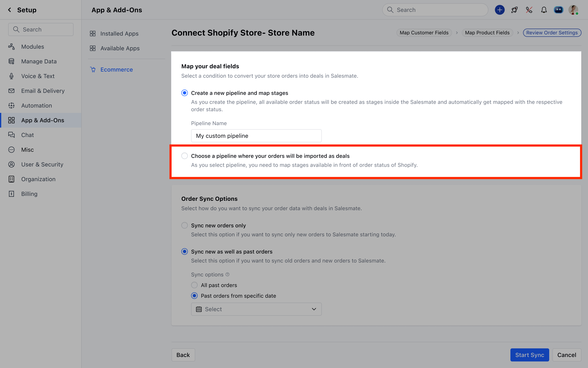Go to Map Customer Fields step
Screen dimensions: 588x368
point(424,33)
